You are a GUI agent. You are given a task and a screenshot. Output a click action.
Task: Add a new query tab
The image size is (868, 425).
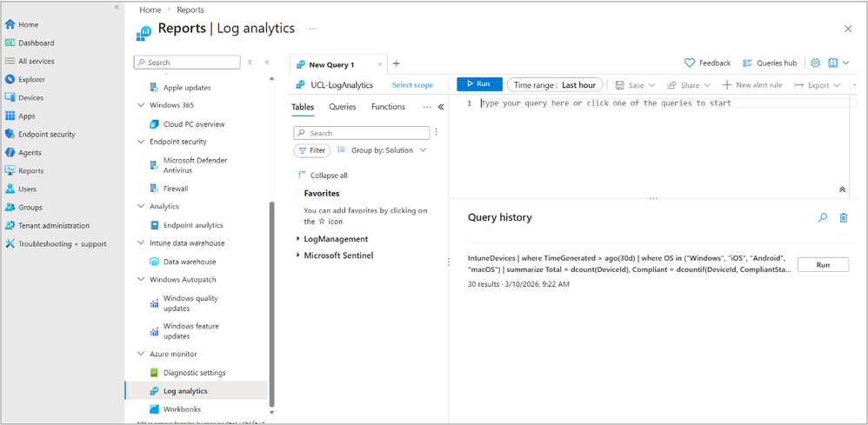coord(397,64)
